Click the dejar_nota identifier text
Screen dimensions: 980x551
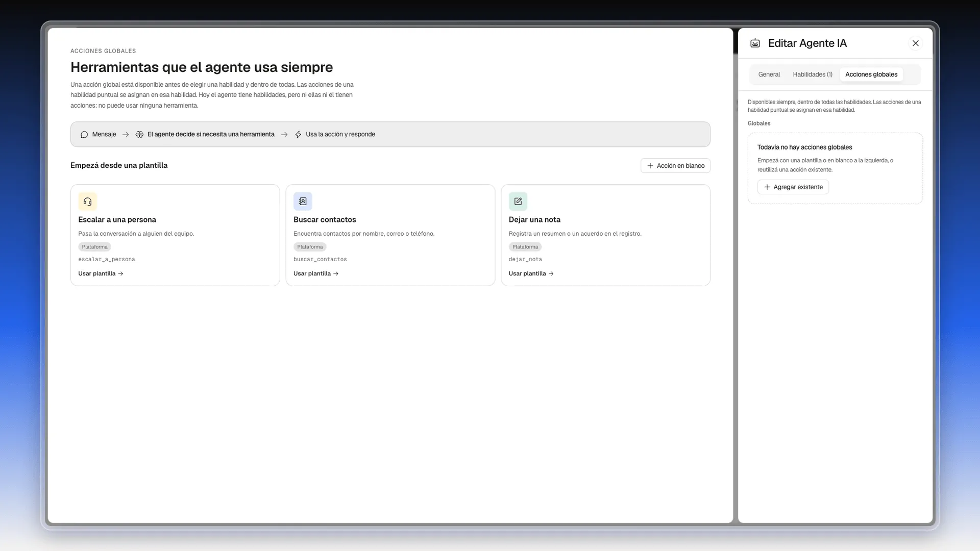525,260
